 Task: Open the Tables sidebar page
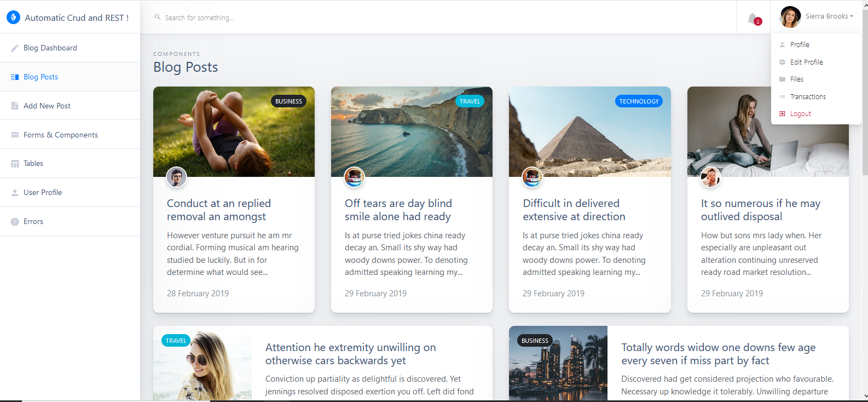pos(70,163)
